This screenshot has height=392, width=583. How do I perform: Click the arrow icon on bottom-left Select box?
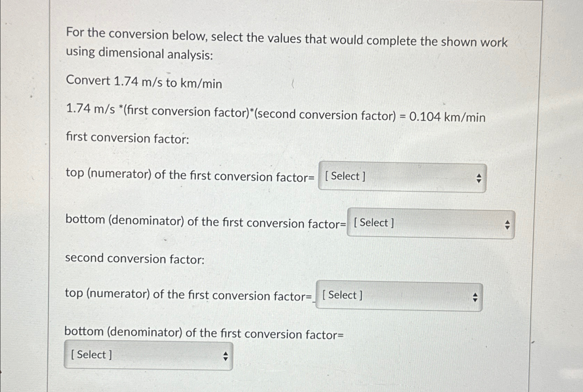pyautogui.click(x=225, y=356)
